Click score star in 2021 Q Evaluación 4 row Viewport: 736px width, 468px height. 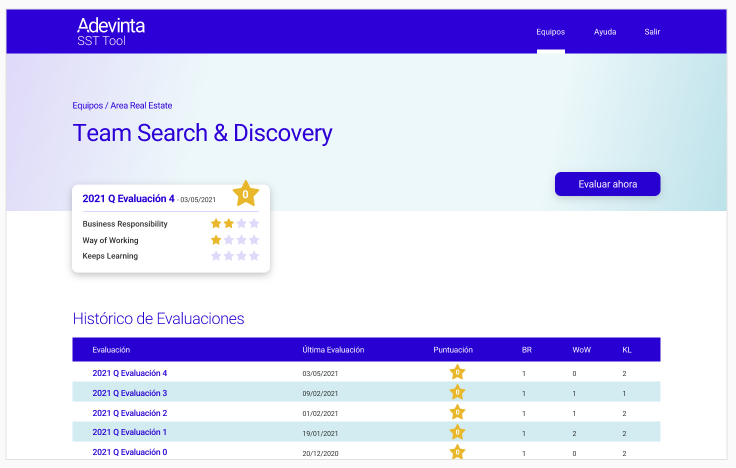pyautogui.click(x=457, y=373)
